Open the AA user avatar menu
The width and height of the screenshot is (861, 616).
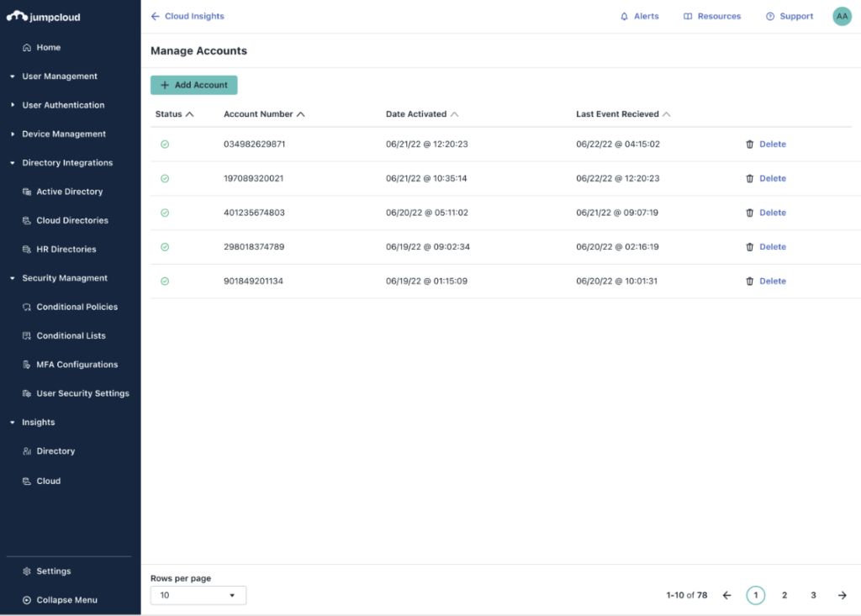point(842,16)
